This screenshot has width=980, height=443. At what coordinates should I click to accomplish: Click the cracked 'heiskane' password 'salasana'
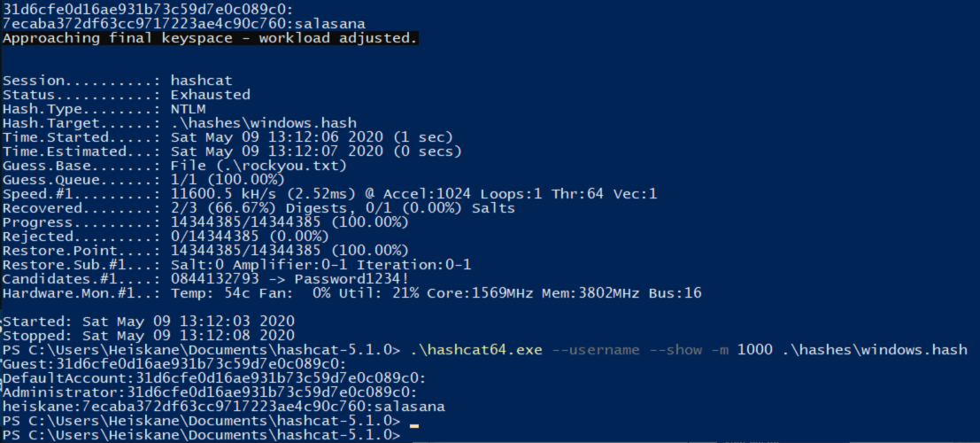410,406
